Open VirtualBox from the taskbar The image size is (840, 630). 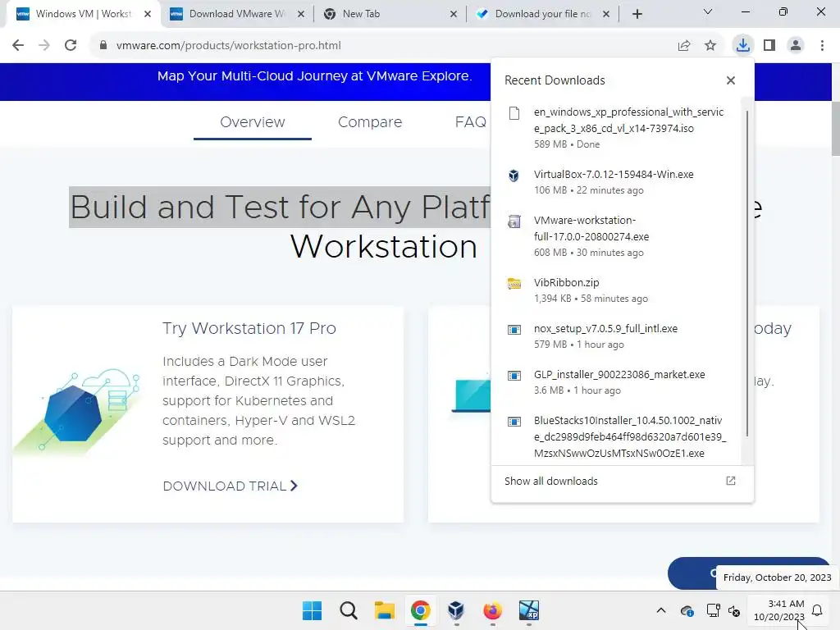point(456,610)
